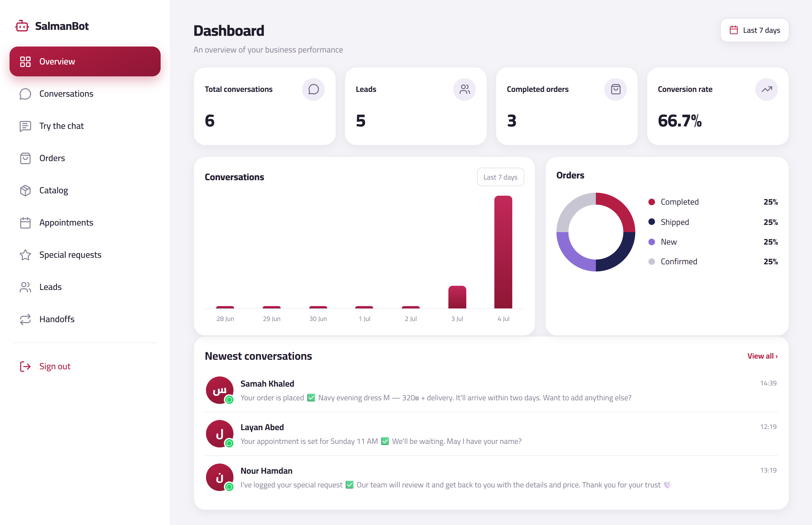Viewport: 812px width, 525px height.
Task: Click the 4 Jul bar in chart
Action: pos(503,252)
